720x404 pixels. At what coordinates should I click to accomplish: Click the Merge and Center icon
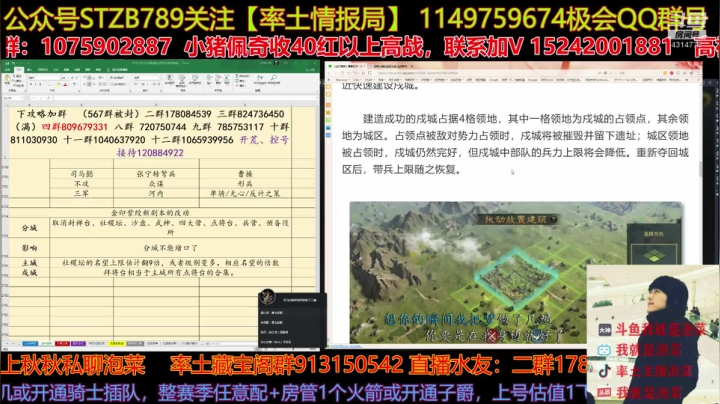tap(118, 84)
